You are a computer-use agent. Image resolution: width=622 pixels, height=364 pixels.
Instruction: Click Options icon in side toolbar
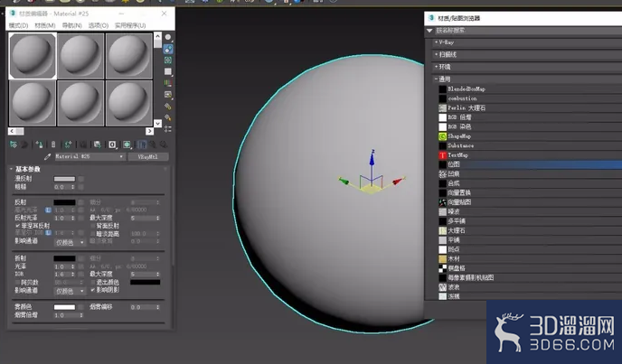[168, 107]
